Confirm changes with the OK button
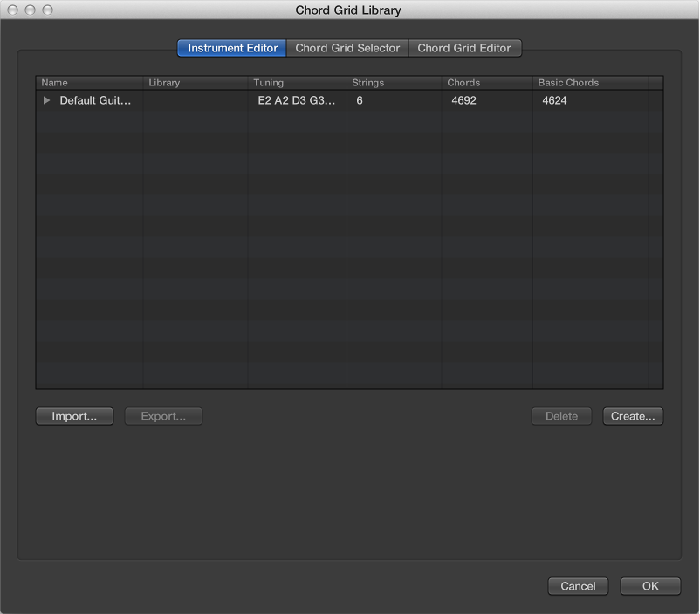The image size is (700, 614). 649,586
